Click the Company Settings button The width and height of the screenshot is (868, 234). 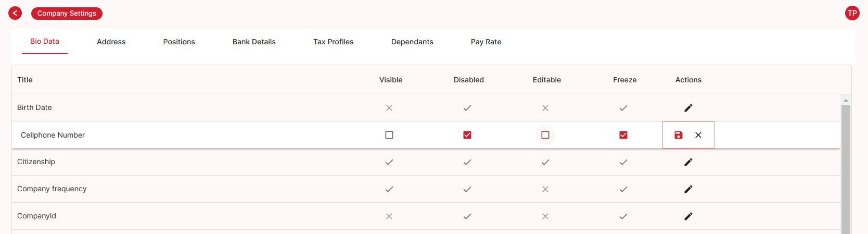pos(67,13)
